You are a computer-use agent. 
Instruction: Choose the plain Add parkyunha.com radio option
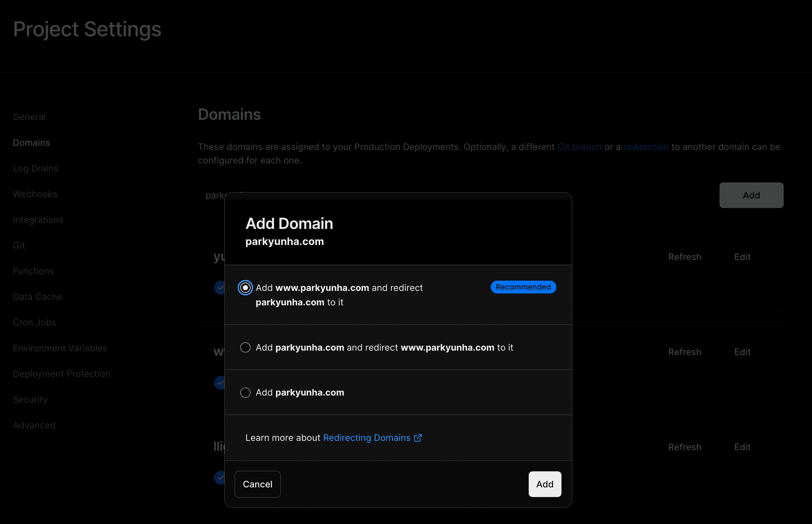245,393
